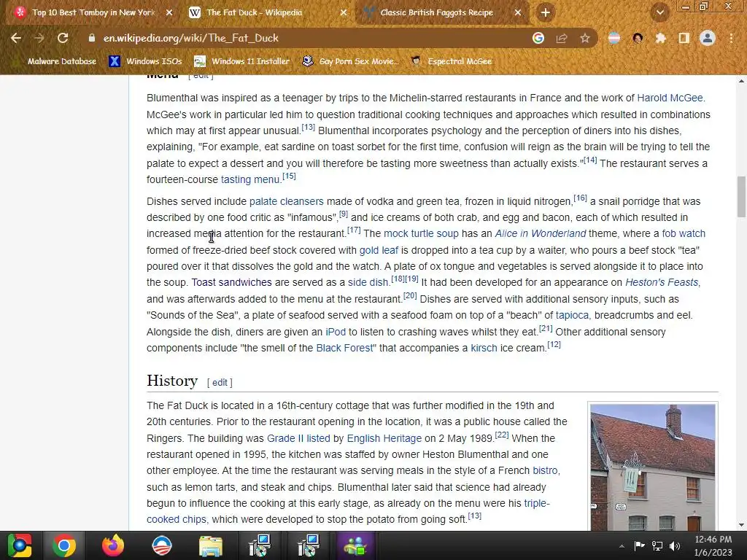Open Chrome's three-dot menu
This screenshot has width=747, height=560.
(731, 38)
